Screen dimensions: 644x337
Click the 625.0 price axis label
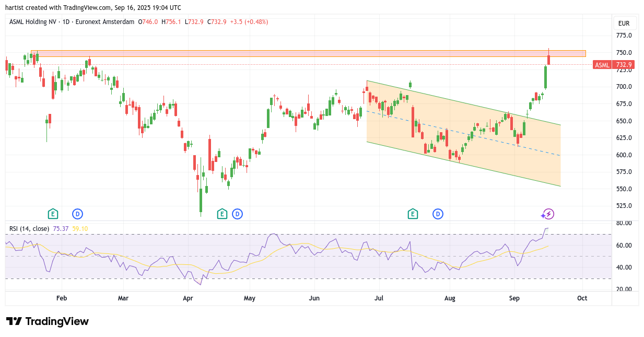click(624, 138)
